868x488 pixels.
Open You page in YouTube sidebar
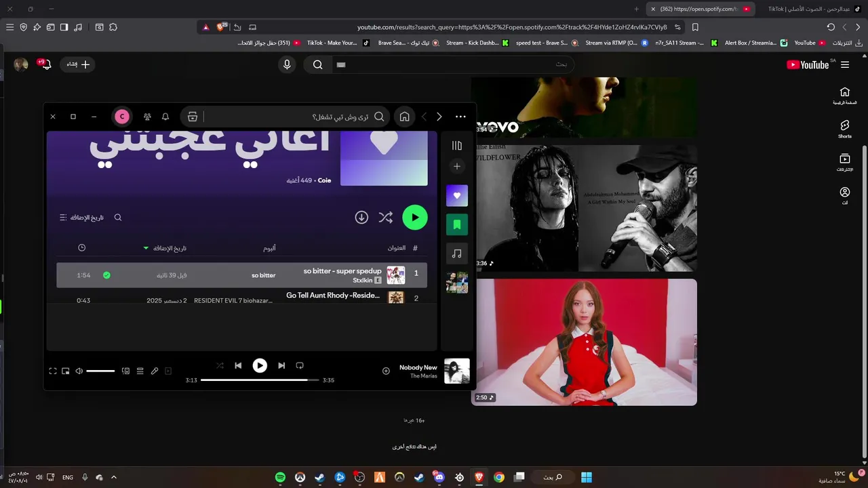pos(845,197)
